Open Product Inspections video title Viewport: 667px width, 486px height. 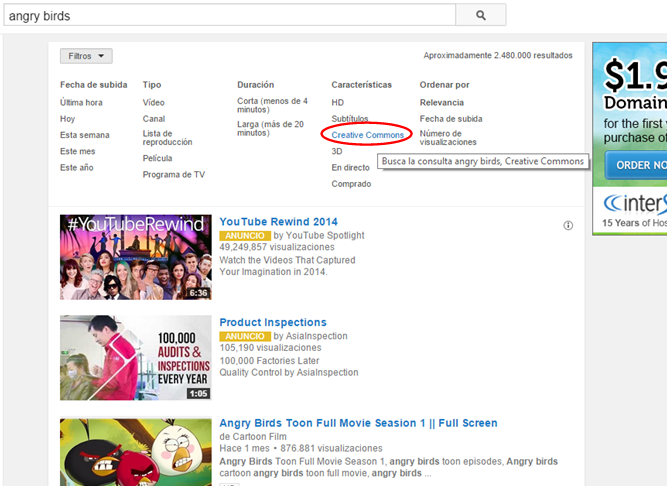(x=273, y=322)
